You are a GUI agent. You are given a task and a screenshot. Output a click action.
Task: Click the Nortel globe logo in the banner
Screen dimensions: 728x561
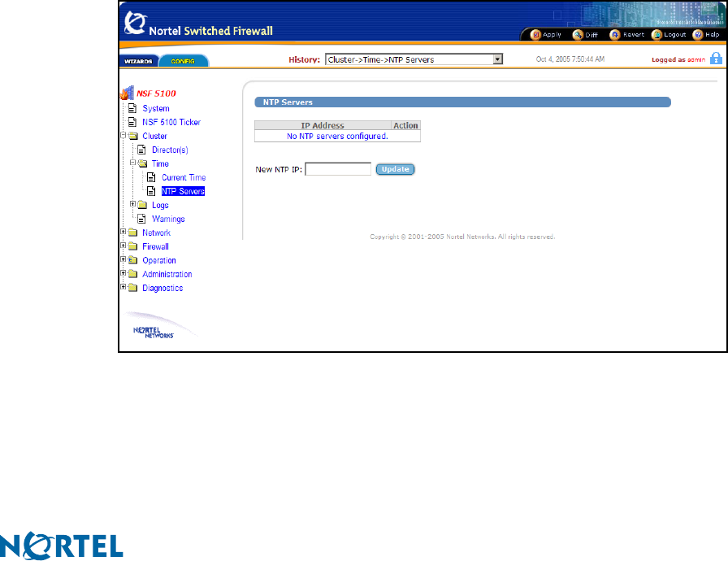click(x=135, y=23)
